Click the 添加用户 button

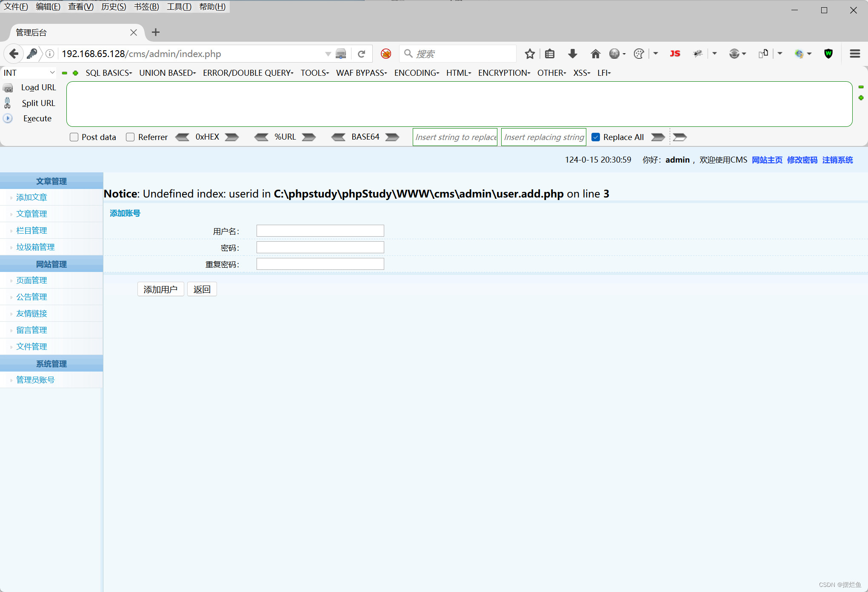coord(160,289)
